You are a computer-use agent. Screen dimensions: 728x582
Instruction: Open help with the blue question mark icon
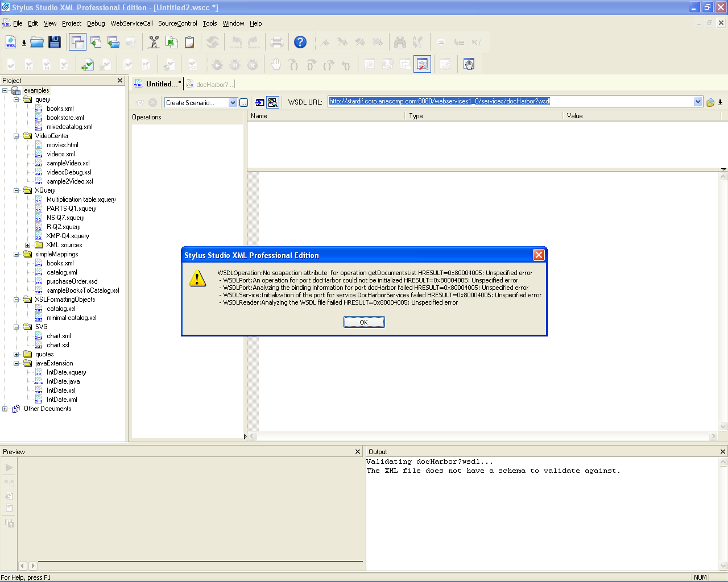pos(300,42)
